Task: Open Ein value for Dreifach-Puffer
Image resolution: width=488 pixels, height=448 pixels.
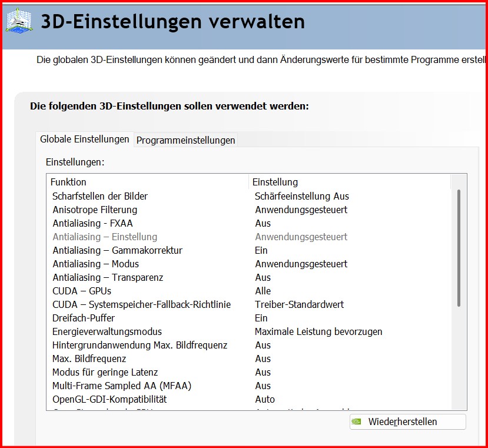Action: (261, 318)
